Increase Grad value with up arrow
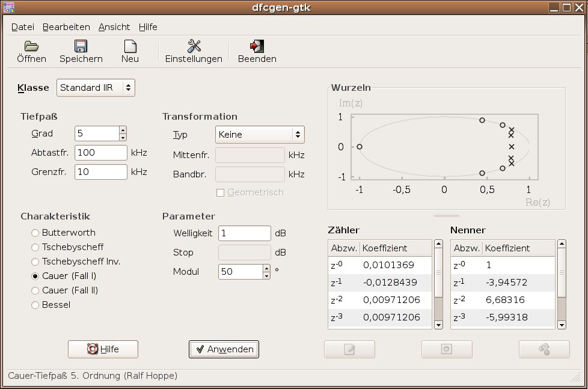This screenshot has height=389, width=588. point(123,130)
